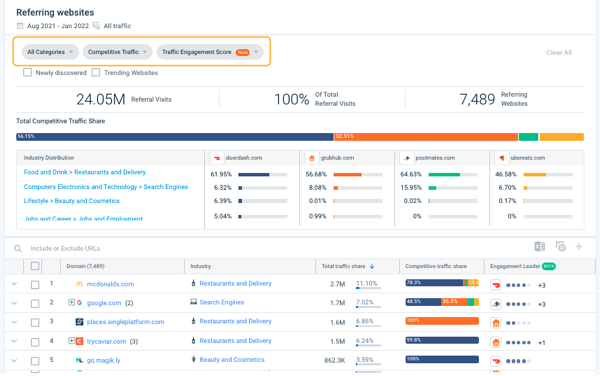
Task: Open the All Categories dropdown
Action: [x=50, y=52]
